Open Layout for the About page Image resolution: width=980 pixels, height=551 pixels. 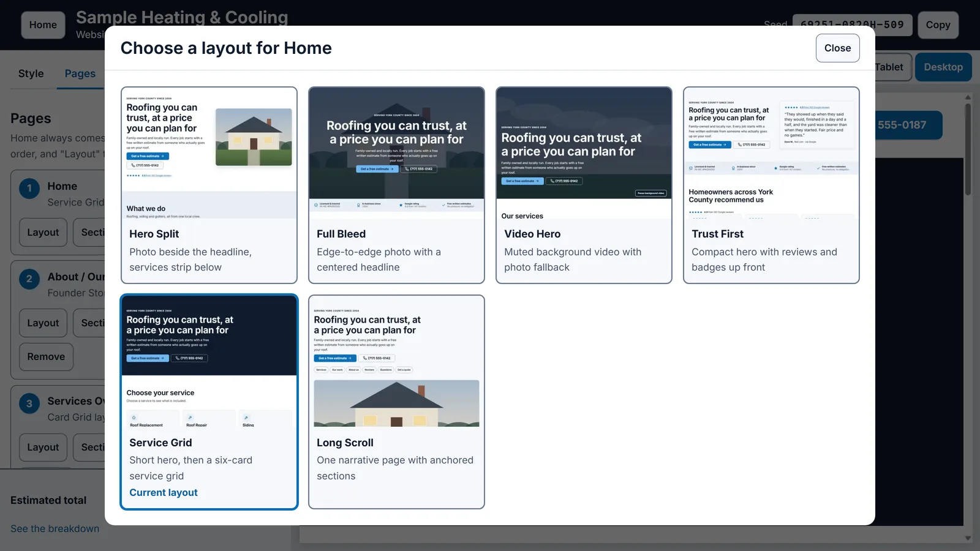coord(43,323)
